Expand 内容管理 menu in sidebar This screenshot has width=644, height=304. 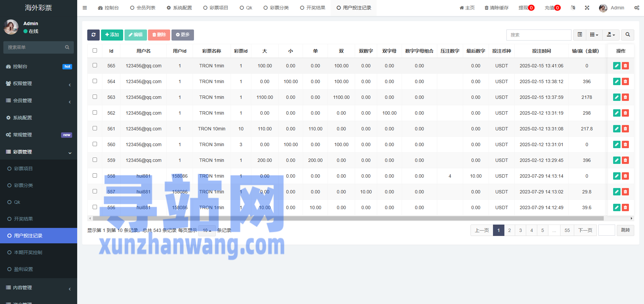(x=39, y=288)
